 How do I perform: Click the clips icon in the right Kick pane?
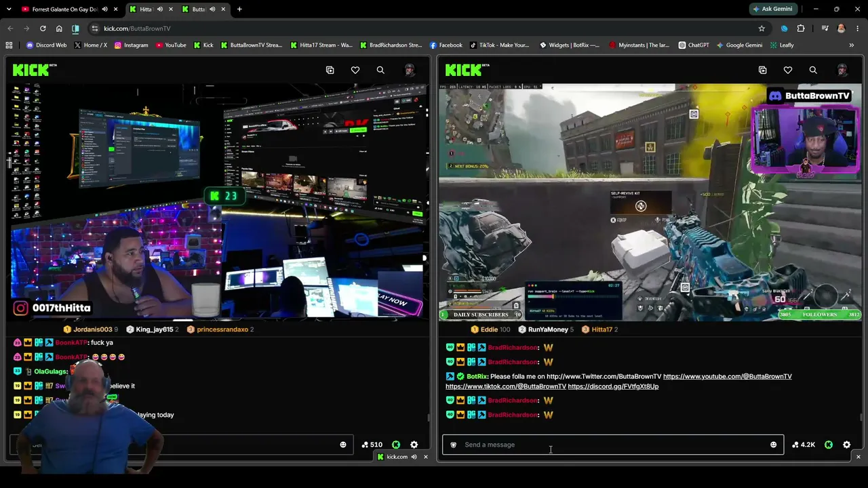[763, 70]
